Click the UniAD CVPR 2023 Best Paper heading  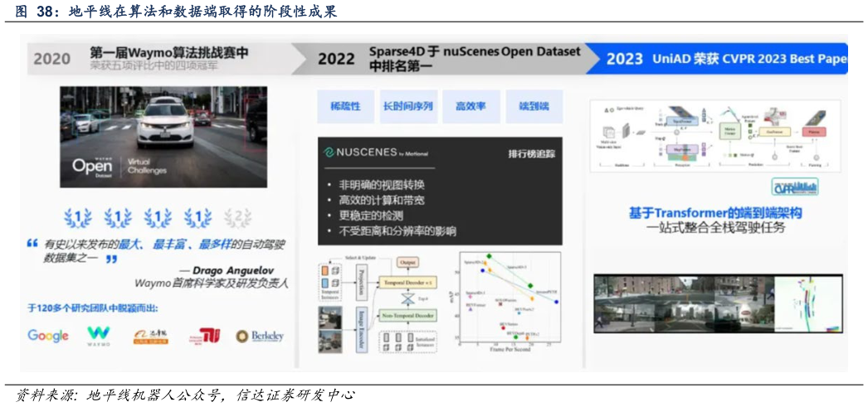pyautogui.click(x=749, y=59)
